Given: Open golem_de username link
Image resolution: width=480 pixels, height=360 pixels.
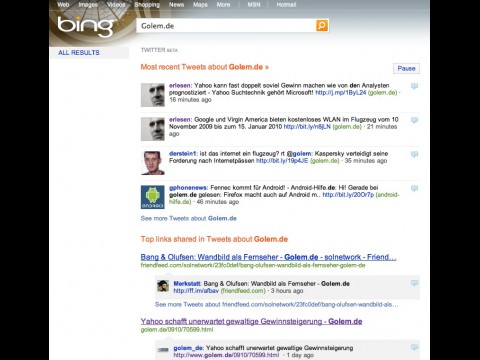Looking at the screenshot, I should click(188, 348).
